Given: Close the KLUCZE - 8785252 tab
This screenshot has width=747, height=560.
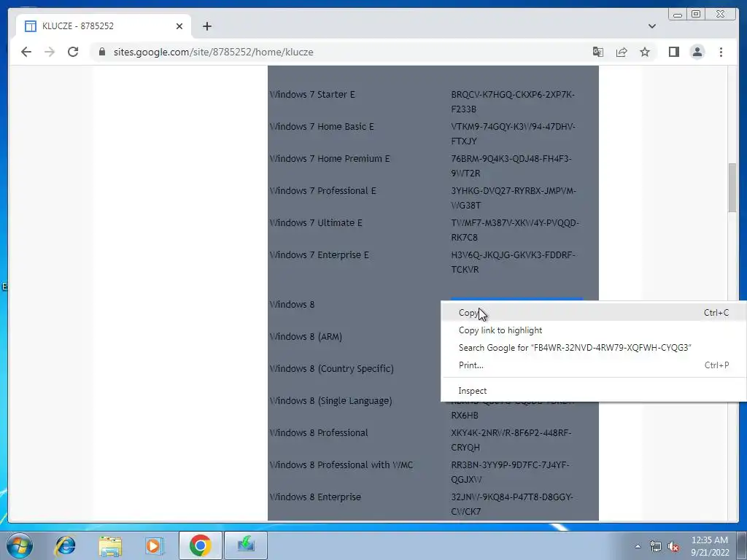Looking at the screenshot, I should 179,26.
